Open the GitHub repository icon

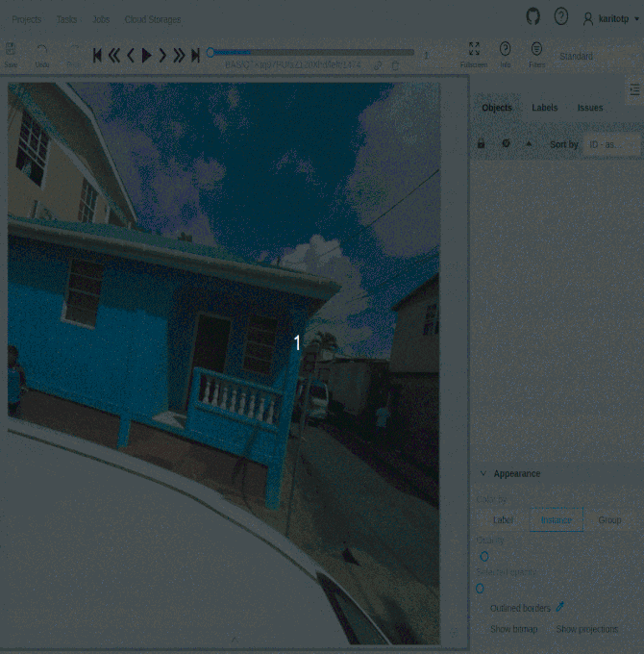(x=533, y=16)
